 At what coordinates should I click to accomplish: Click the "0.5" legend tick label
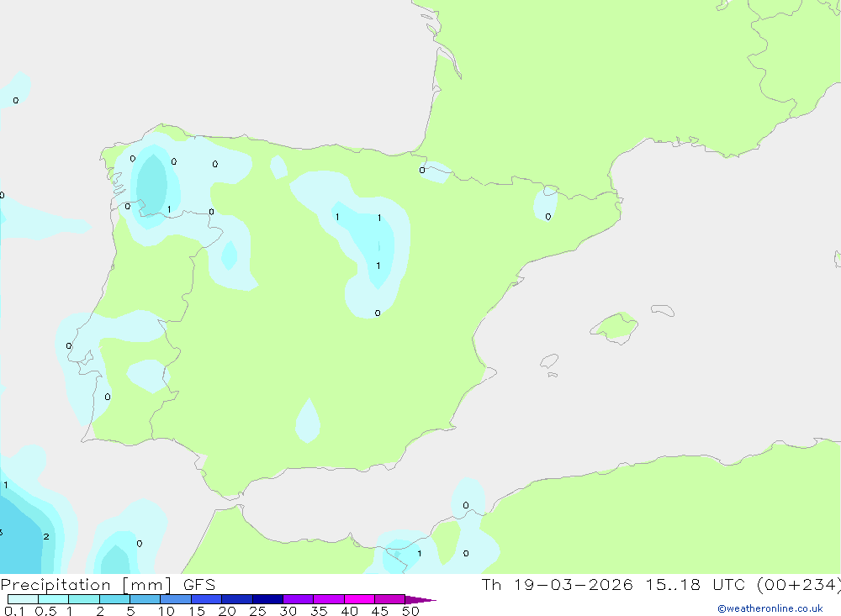45,611
